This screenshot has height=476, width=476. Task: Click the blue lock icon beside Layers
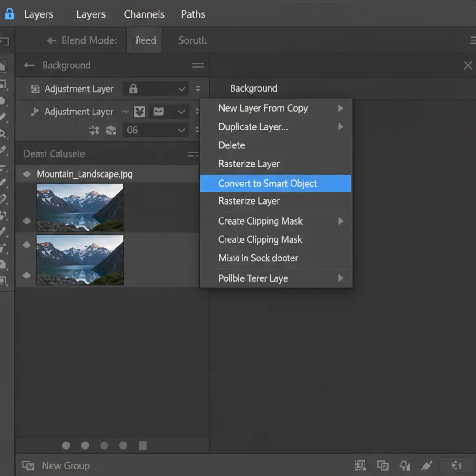click(x=9, y=14)
